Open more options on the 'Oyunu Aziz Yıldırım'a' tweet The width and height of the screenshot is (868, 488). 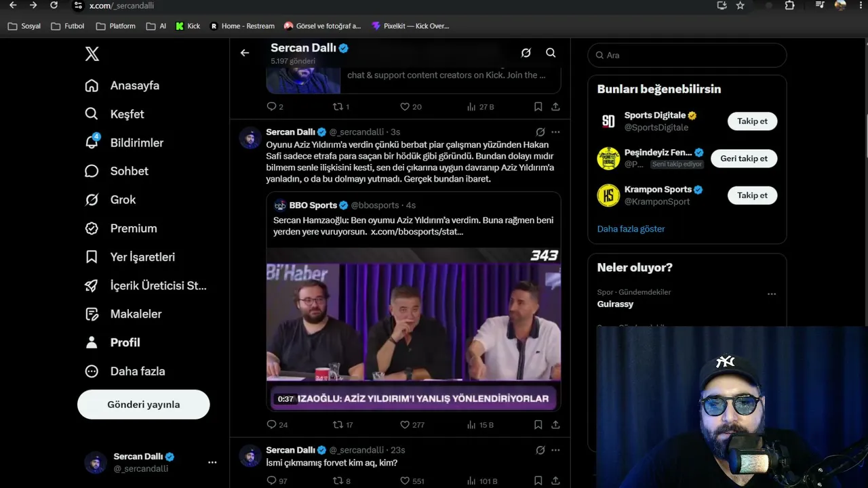(555, 132)
